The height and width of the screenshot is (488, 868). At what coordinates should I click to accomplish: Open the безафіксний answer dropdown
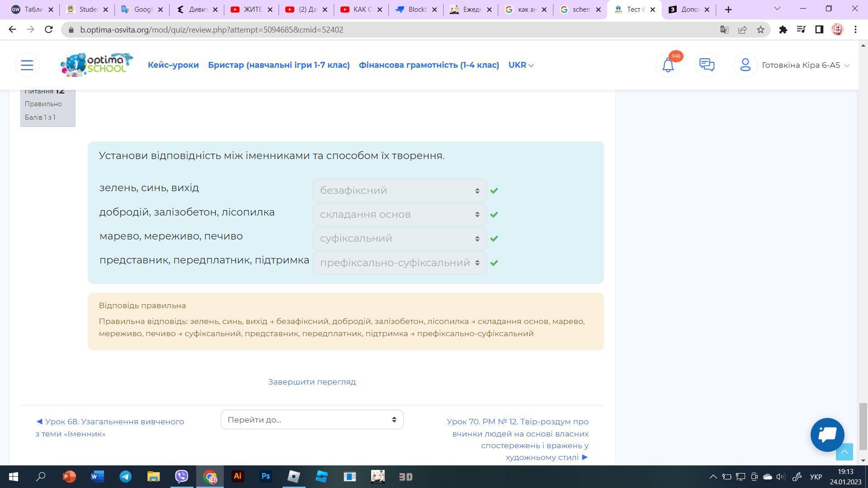[x=399, y=191]
